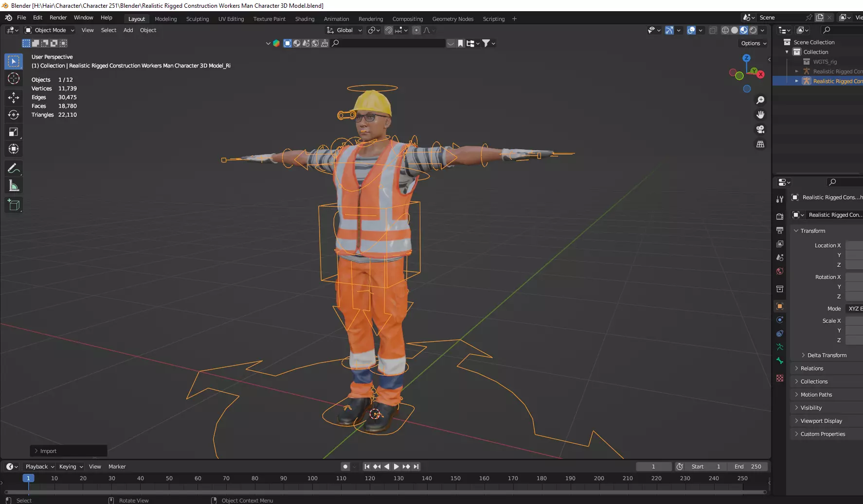
Task: Toggle snapping magnet
Action: [389, 30]
